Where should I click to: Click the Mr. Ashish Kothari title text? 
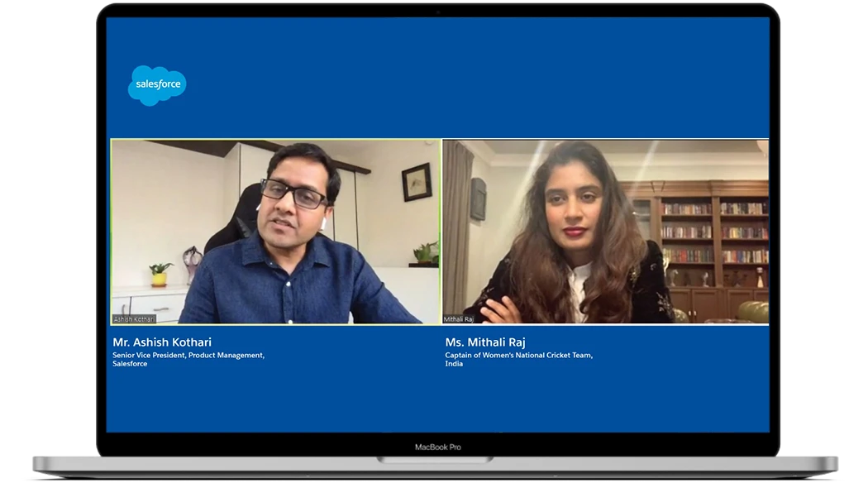pyautogui.click(x=160, y=342)
